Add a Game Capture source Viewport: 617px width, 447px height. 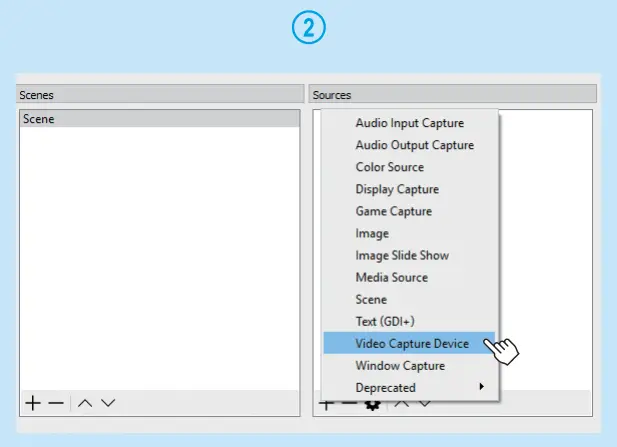409,211
